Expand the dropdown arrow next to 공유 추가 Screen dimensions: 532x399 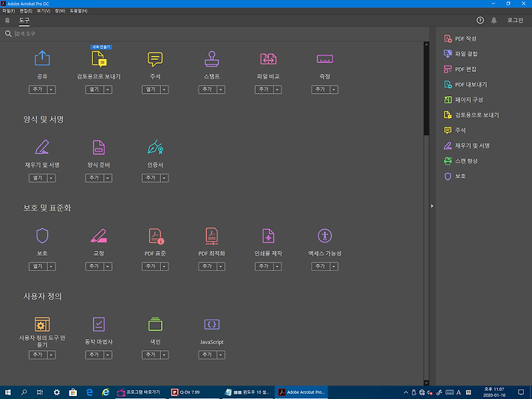[x=51, y=89]
